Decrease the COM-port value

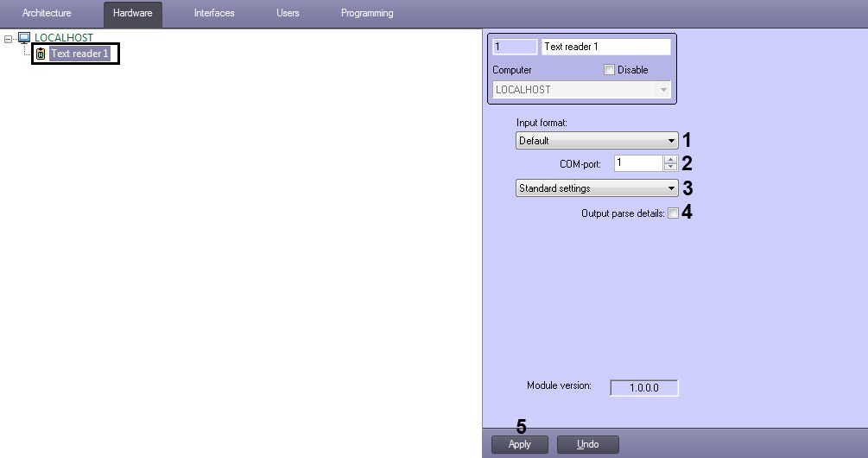pos(670,167)
